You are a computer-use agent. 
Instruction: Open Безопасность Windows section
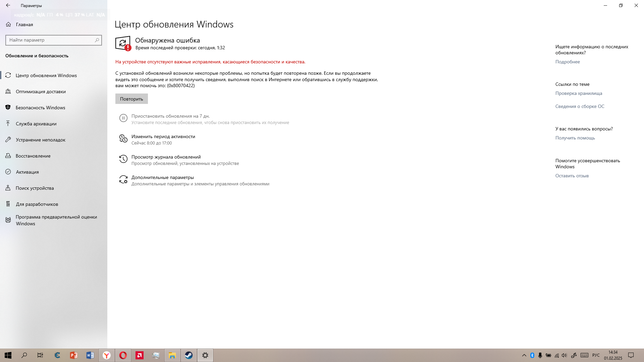coord(54,108)
